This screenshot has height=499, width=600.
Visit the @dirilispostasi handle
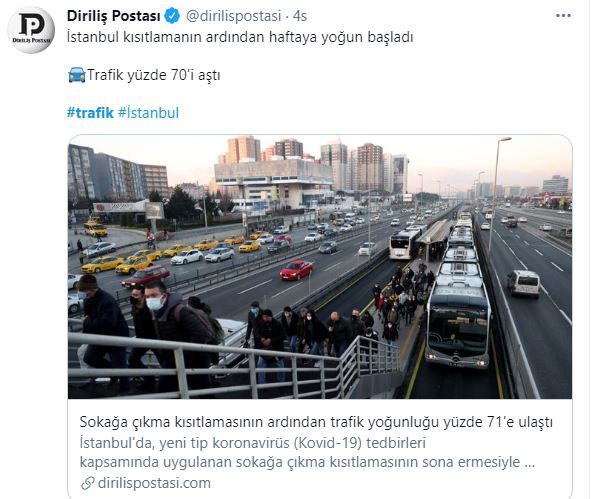point(233,16)
